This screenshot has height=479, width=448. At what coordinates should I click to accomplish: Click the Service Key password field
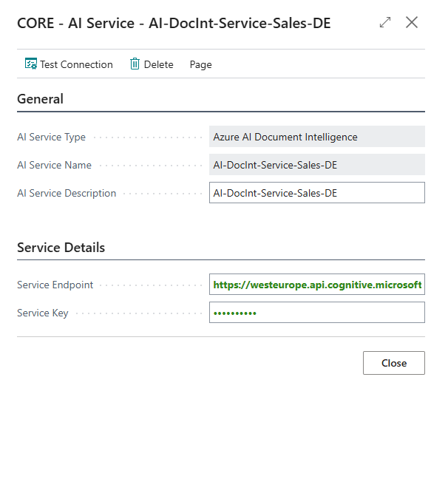coord(317,313)
